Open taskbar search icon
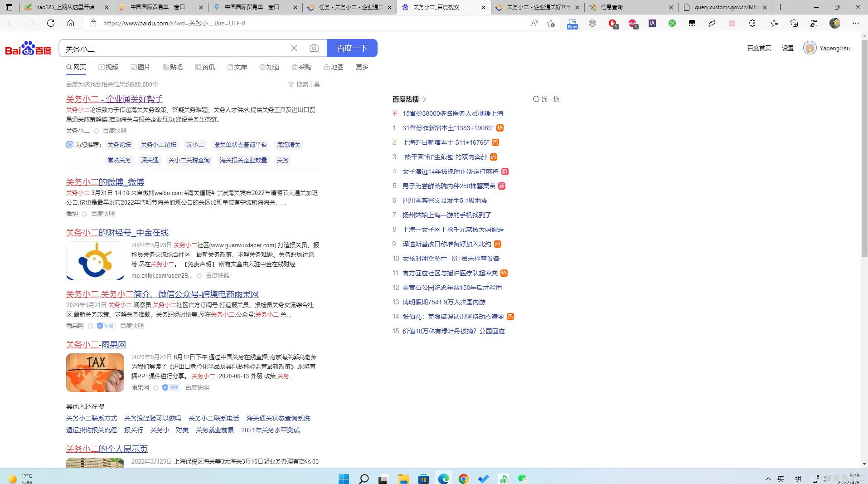 pyautogui.click(x=364, y=479)
